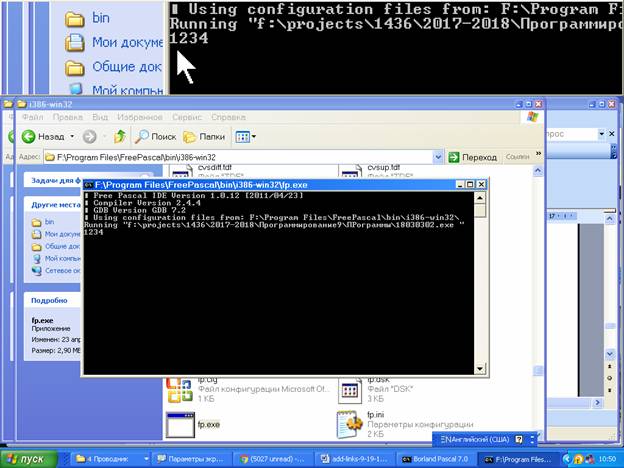Open the 4 Проводник taskbar group

pos(111,459)
